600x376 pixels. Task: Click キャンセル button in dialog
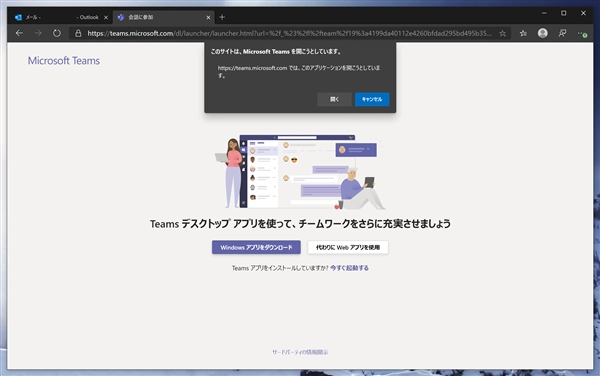(372, 99)
